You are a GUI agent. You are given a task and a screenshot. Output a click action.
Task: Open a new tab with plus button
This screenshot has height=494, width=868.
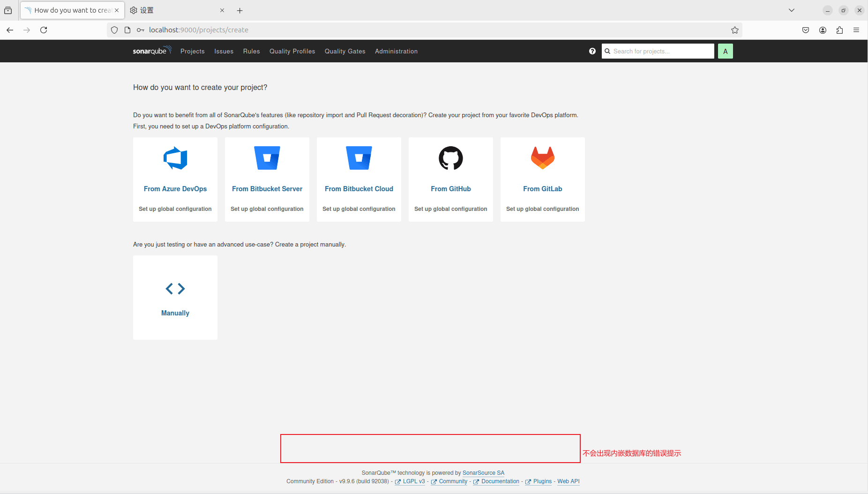240,10
